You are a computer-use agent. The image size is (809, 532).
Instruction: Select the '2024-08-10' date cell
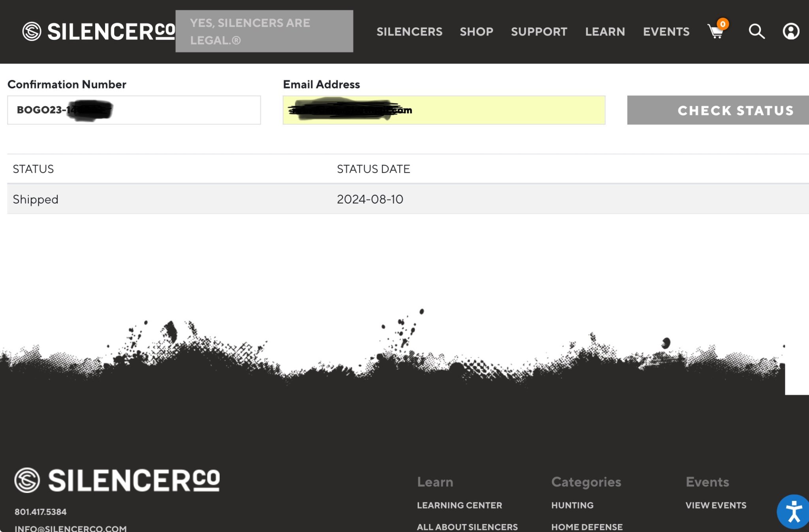coord(370,199)
